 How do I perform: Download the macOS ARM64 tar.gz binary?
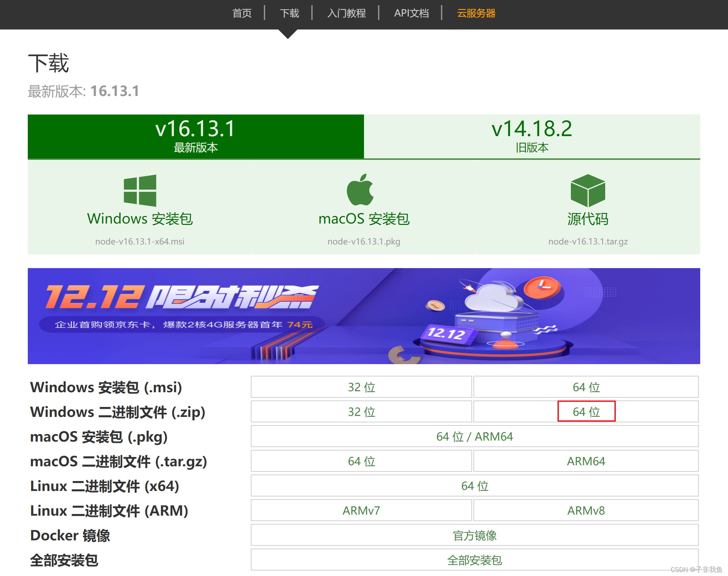[586, 461]
